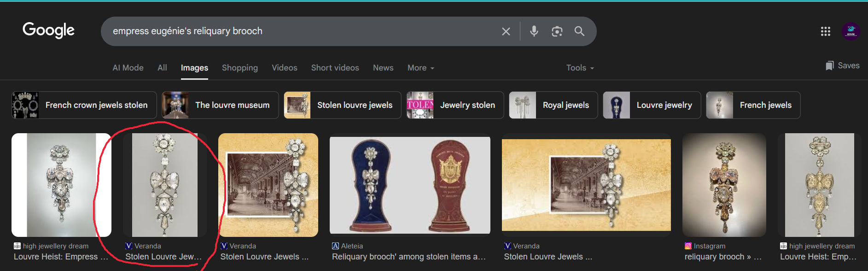Select the Stolen louvre jewels chip
The height and width of the screenshot is (271, 868).
click(343, 105)
